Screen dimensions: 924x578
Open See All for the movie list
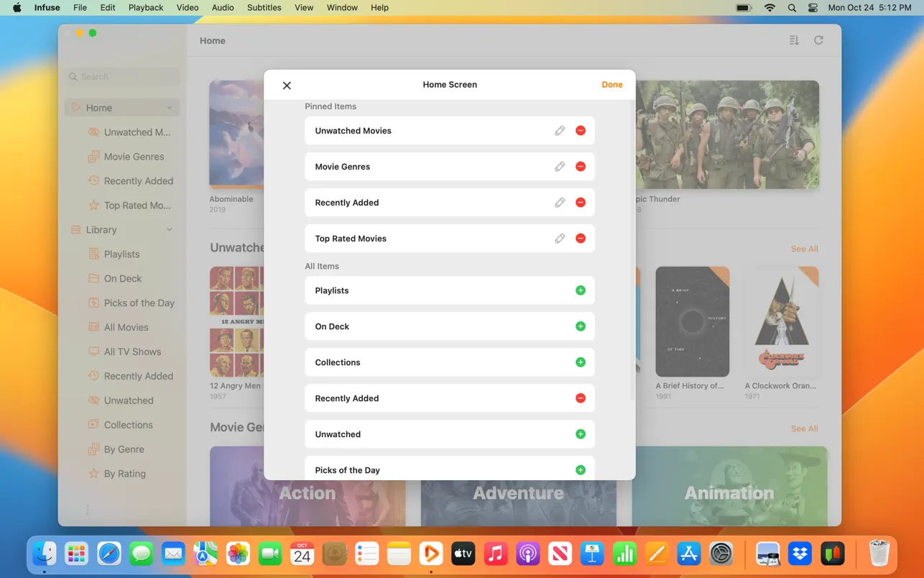[x=804, y=248]
